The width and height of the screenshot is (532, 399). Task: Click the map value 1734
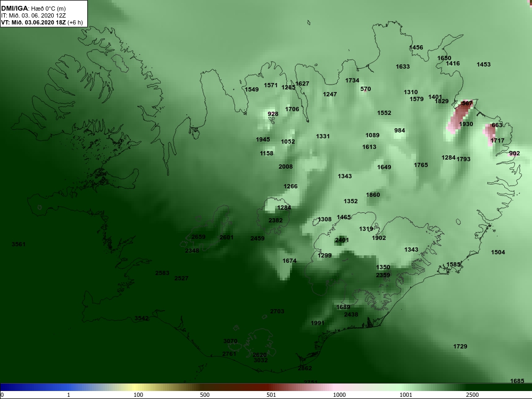(x=352, y=80)
